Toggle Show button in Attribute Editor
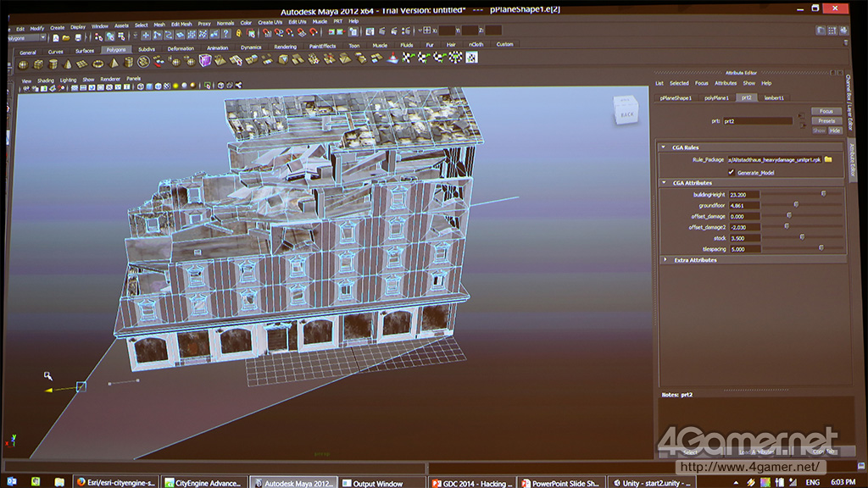 819,130
